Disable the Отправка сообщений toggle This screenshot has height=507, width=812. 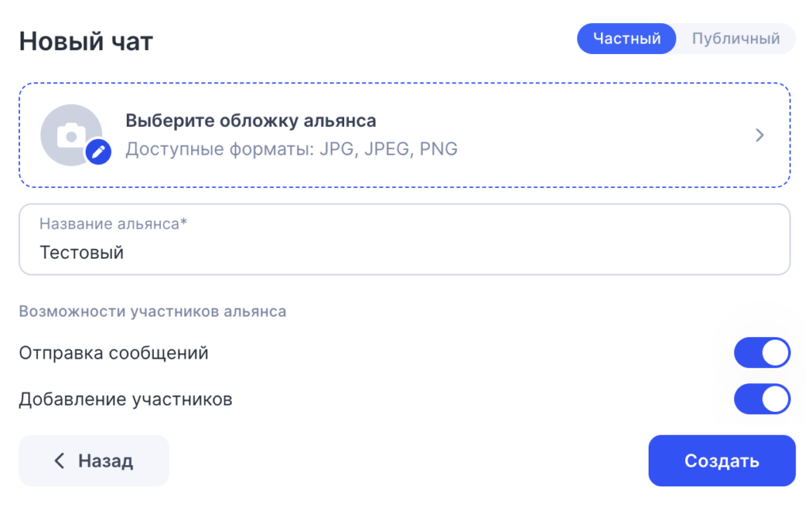[x=762, y=353]
